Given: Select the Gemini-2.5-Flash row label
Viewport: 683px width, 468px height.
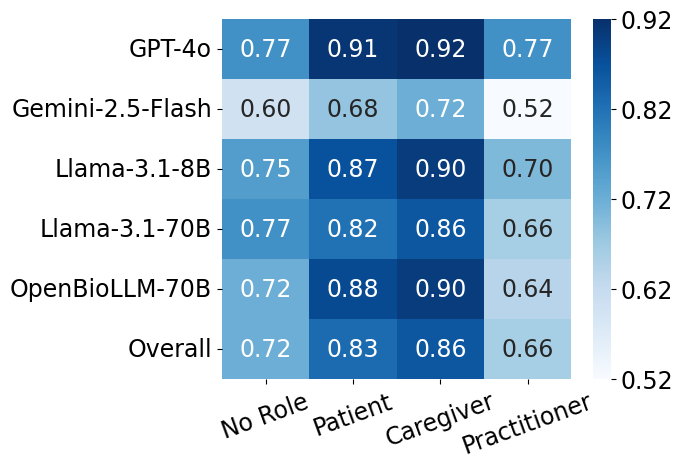Looking at the screenshot, I should (112, 108).
